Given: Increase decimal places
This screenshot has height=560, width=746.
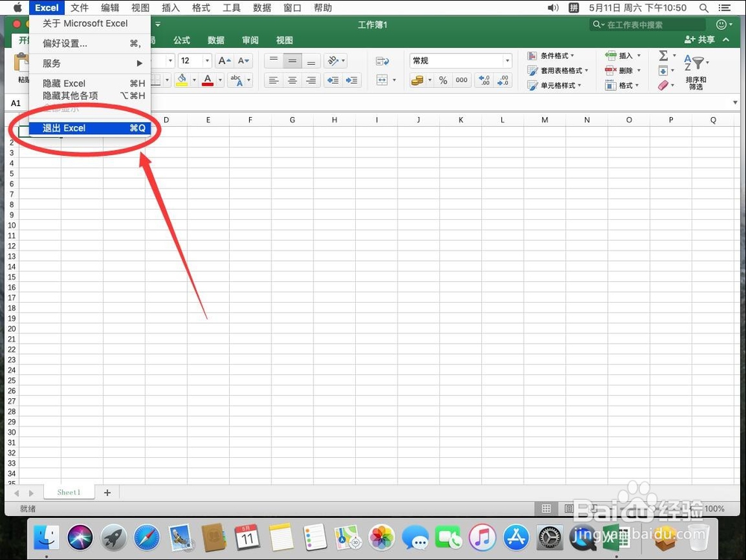Looking at the screenshot, I should (484, 80).
